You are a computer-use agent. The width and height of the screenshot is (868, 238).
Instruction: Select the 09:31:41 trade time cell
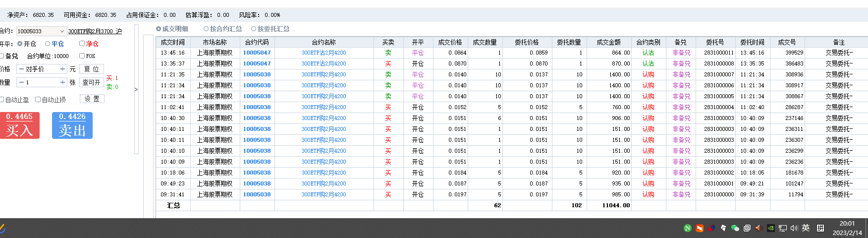173,194
